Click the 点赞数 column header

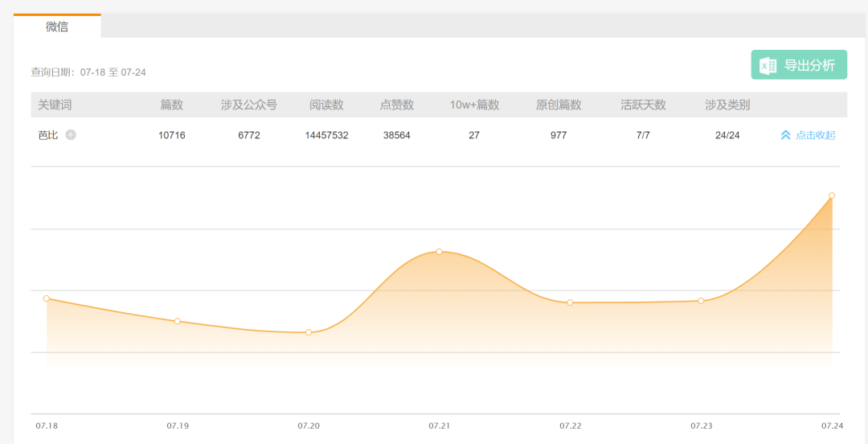397,105
